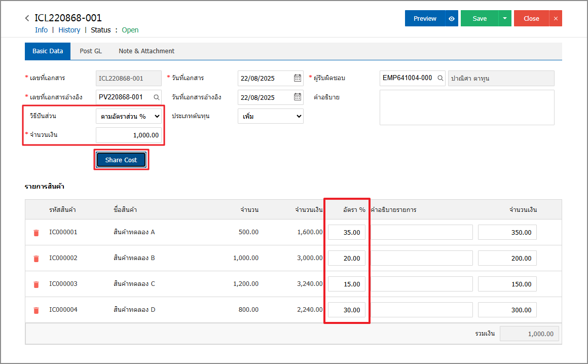
Task: Open the reference date calendar picker
Action: pos(298,97)
